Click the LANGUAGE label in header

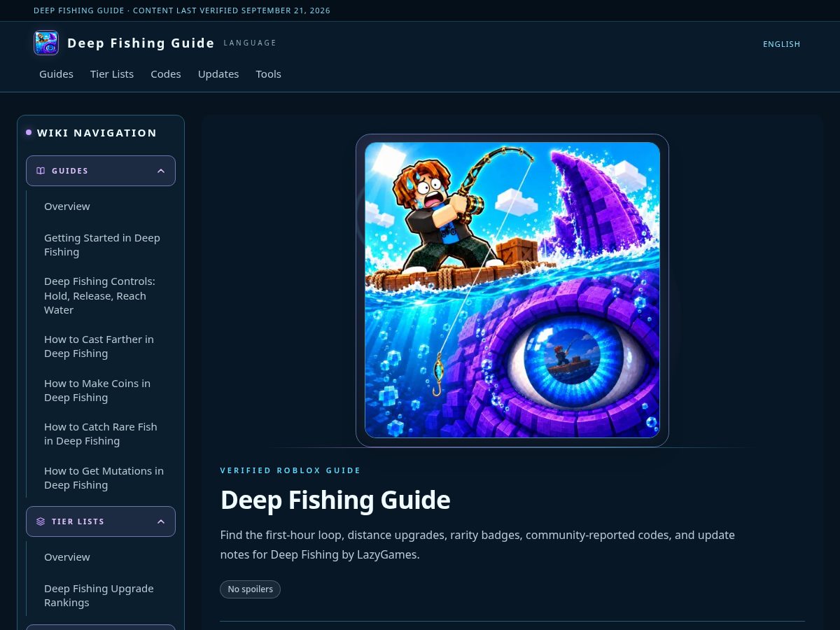pos(250,43)
